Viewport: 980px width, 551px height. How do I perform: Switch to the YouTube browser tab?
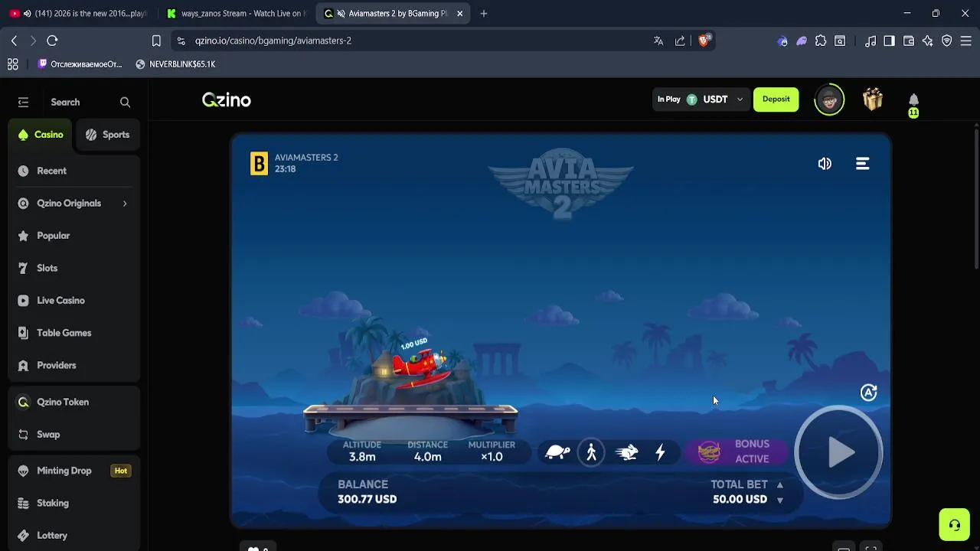click(78, 13)
